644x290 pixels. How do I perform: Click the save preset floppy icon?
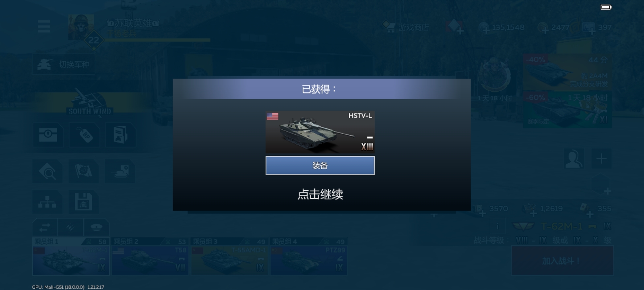tap(83, 202)
